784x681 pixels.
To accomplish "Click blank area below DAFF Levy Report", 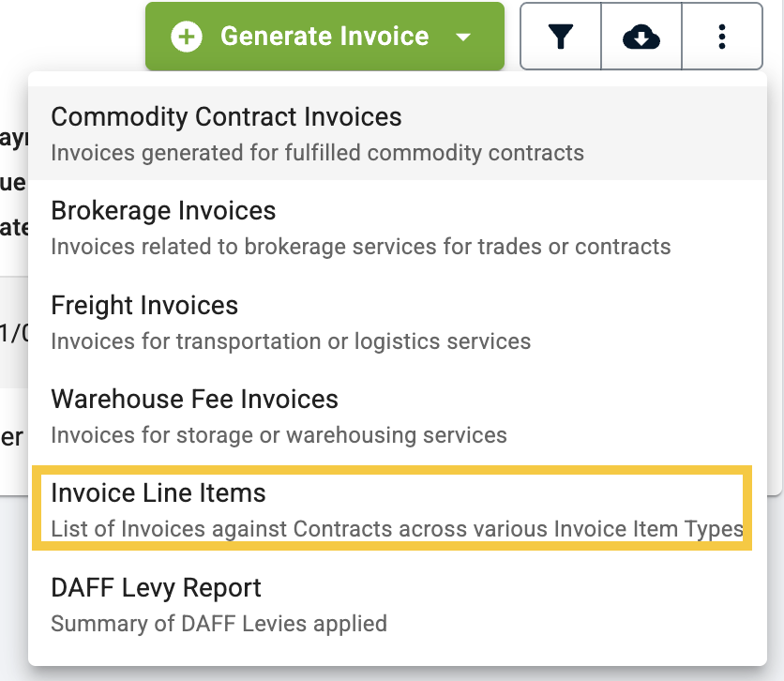I will pyautogui.click(x=398, y=657).
